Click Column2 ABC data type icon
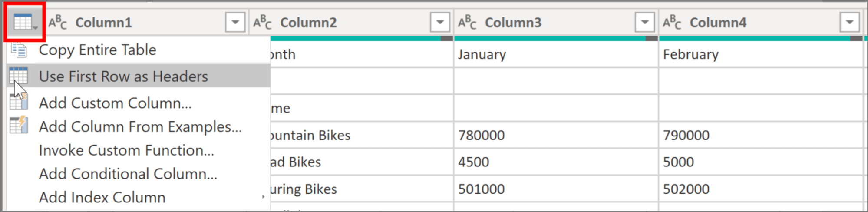Viewport: 868px width, 212px height. (262, 22)
